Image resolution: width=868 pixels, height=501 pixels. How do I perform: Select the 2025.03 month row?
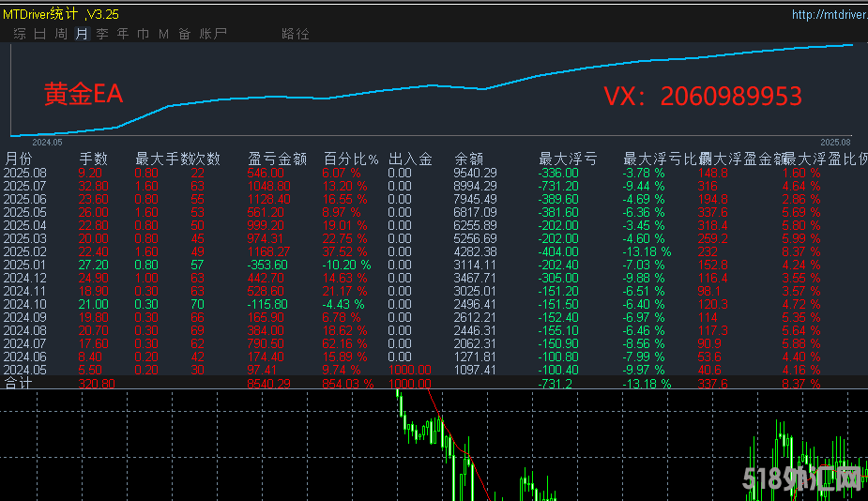[x=434, y=238]
